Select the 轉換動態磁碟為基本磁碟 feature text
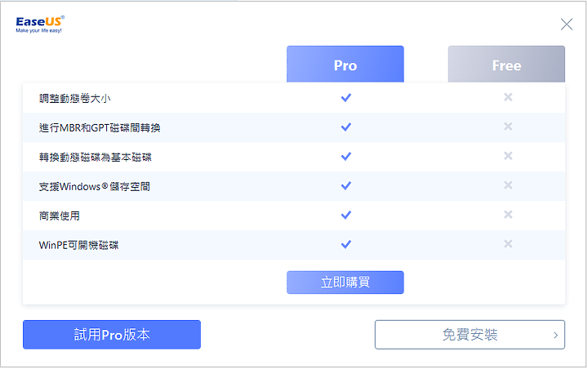Screen dimensions: 588x369 pos(96,157)
